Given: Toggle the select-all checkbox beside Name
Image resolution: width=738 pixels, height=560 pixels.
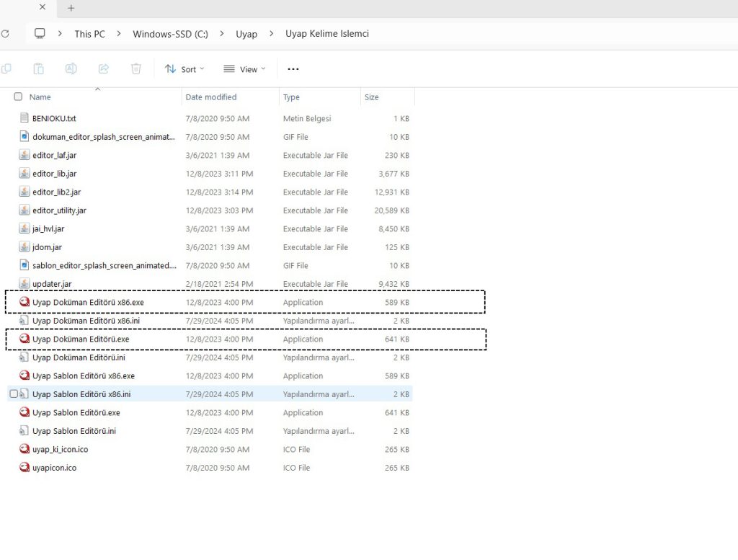Looking at the screenshot, I should tap(18, 97).
